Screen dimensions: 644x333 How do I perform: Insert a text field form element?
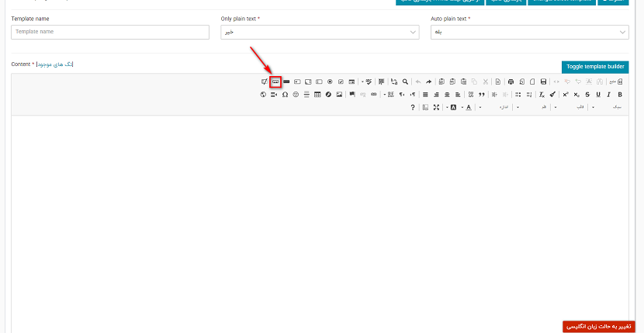point(319,82)
